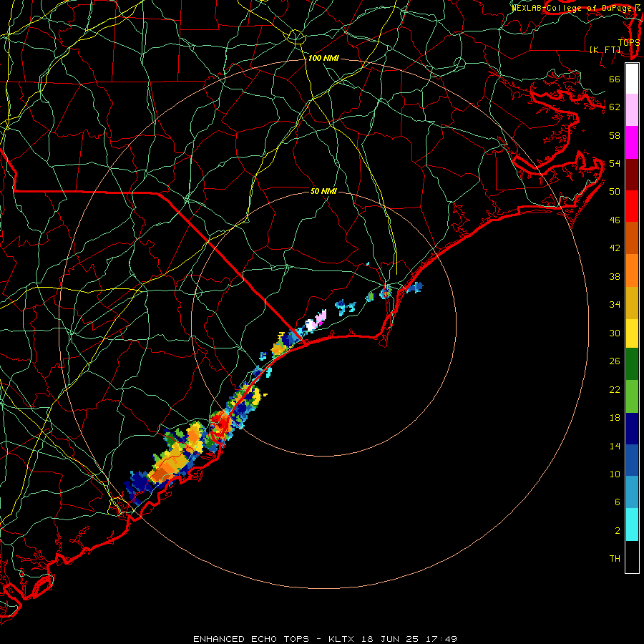
Task: Click the '30' legend value
Action: coord(615,333)
